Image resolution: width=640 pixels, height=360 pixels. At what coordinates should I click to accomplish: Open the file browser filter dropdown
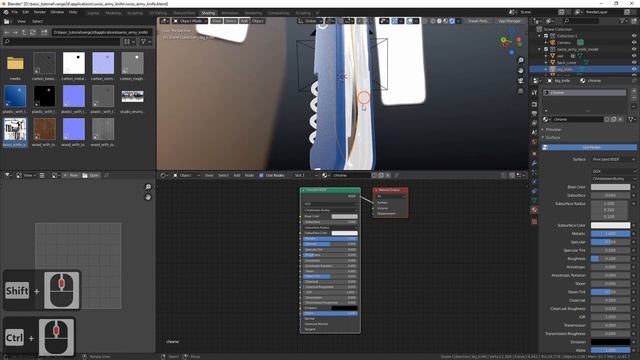click(x=146, y=42)
